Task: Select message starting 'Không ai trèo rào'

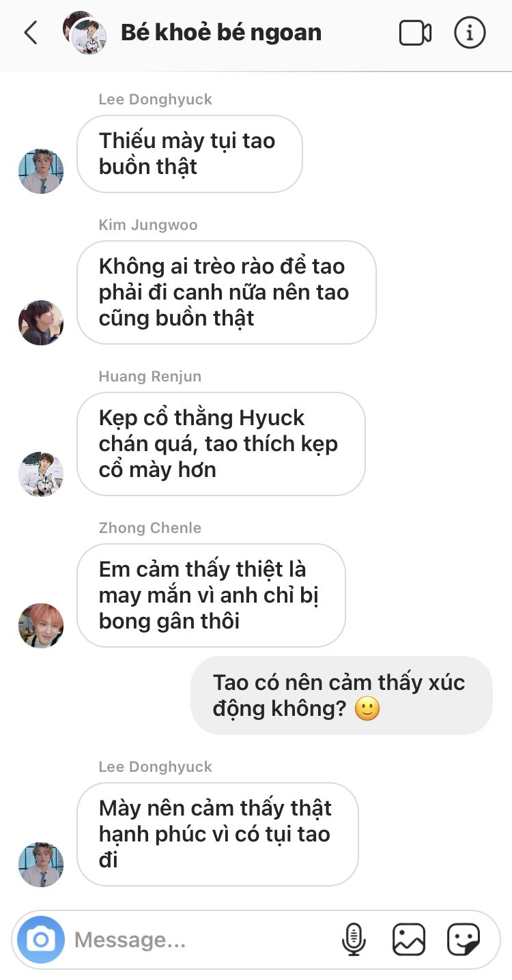Action: click(227, 292)
